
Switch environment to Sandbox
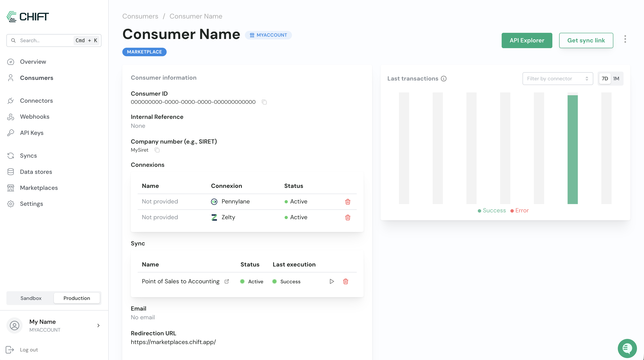point(31,298)
